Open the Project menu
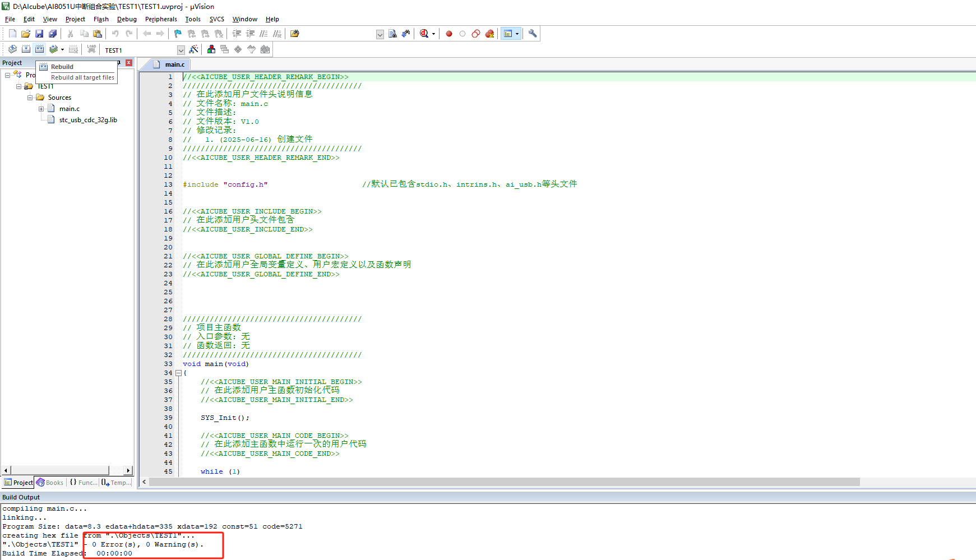Screen dimensions: 976x560 click(75, 19)
